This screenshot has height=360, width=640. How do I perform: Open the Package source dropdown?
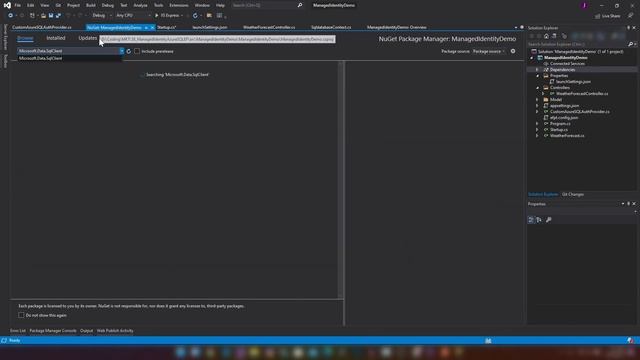tap(489, 51)
